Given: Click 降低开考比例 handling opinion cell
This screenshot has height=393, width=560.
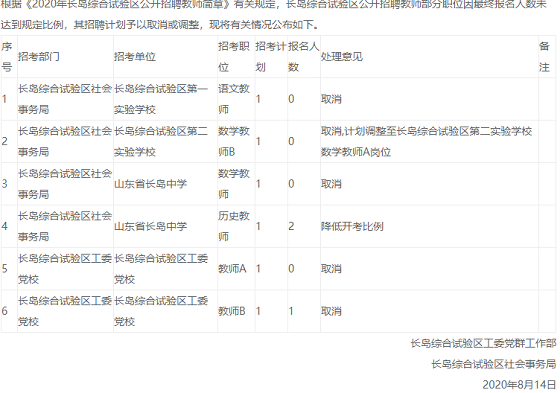Looking at the screenshot, I should pos(352,226).
